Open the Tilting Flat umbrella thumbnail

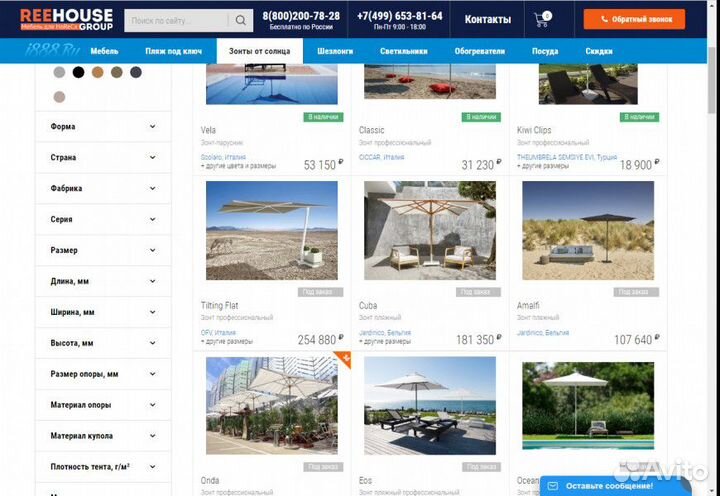[272, 230]
